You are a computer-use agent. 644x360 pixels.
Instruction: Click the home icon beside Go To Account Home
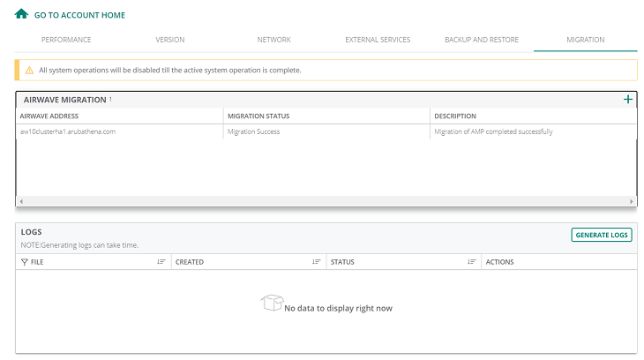(21, 14)
